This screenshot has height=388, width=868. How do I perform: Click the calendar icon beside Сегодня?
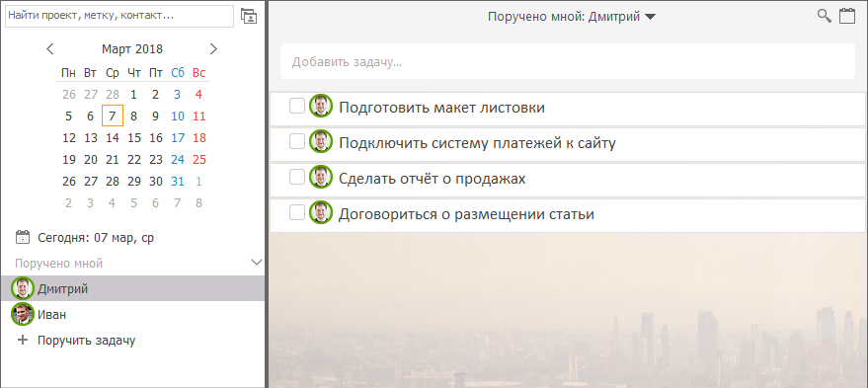(23, 238)
